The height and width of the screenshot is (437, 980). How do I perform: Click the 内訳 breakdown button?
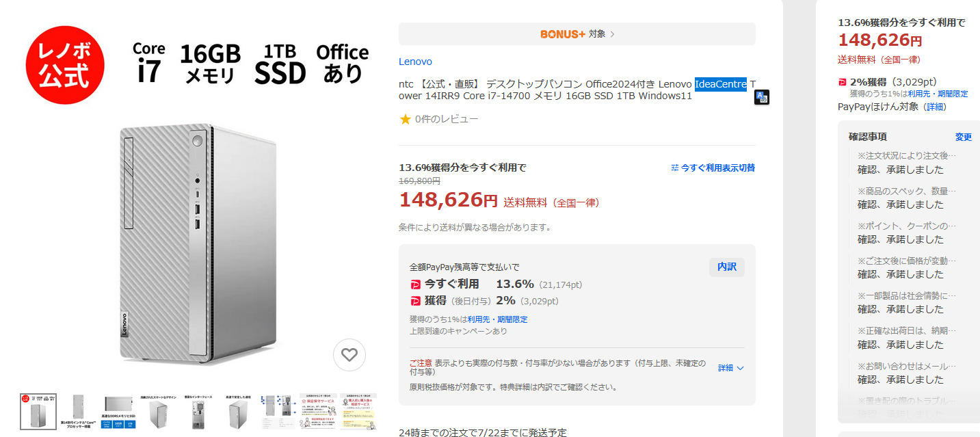[x=727, y=267]
